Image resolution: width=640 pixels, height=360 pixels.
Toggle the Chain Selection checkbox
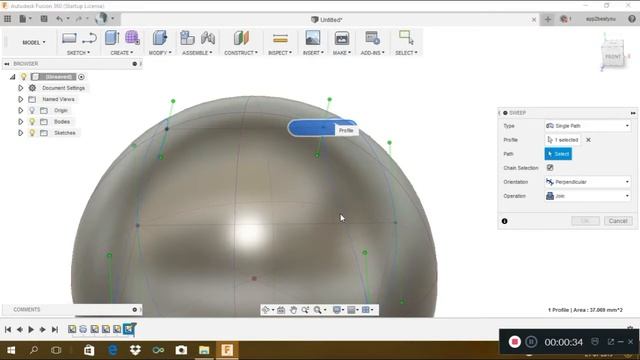(550, 168)
